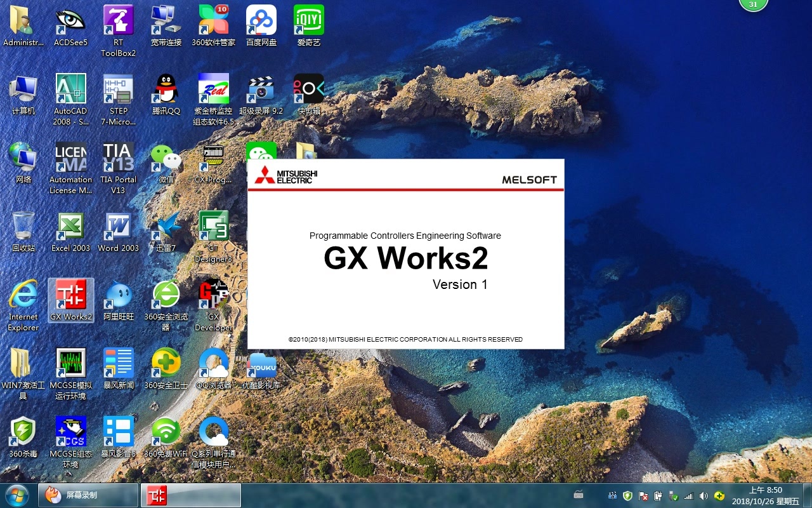The image size is (812, 508).
Task: Launch 360安全浏览器 shortcut
Action: tap(166, 305)
